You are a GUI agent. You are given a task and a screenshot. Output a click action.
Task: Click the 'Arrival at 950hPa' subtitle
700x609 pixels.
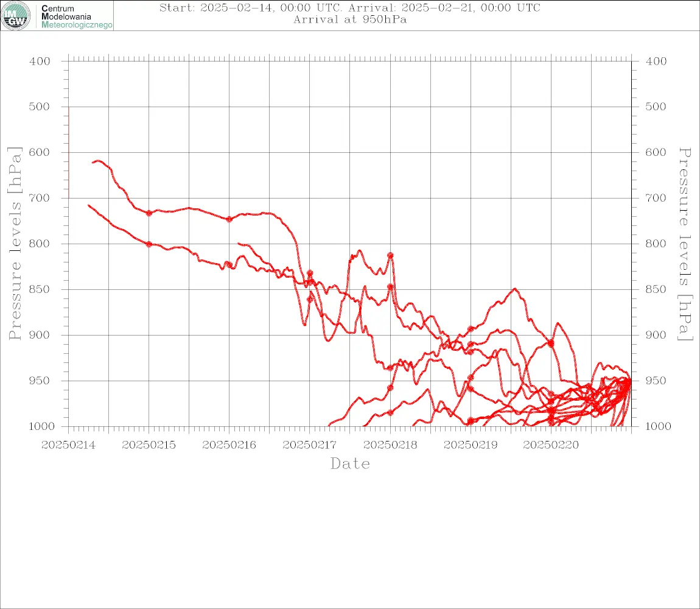tap(350, 19)
